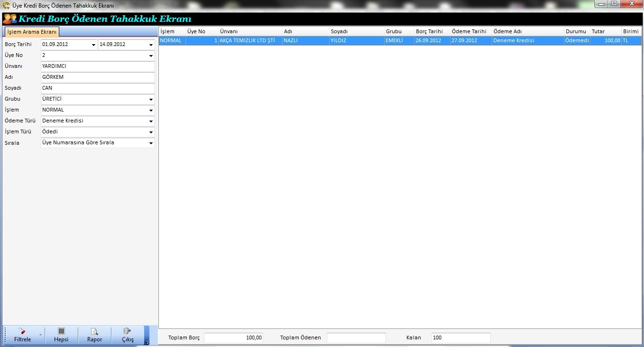This screenshot has height=347, width=644.
Task: Open the Borç Tarihi start date dropdown
Action: pos(93,45)
